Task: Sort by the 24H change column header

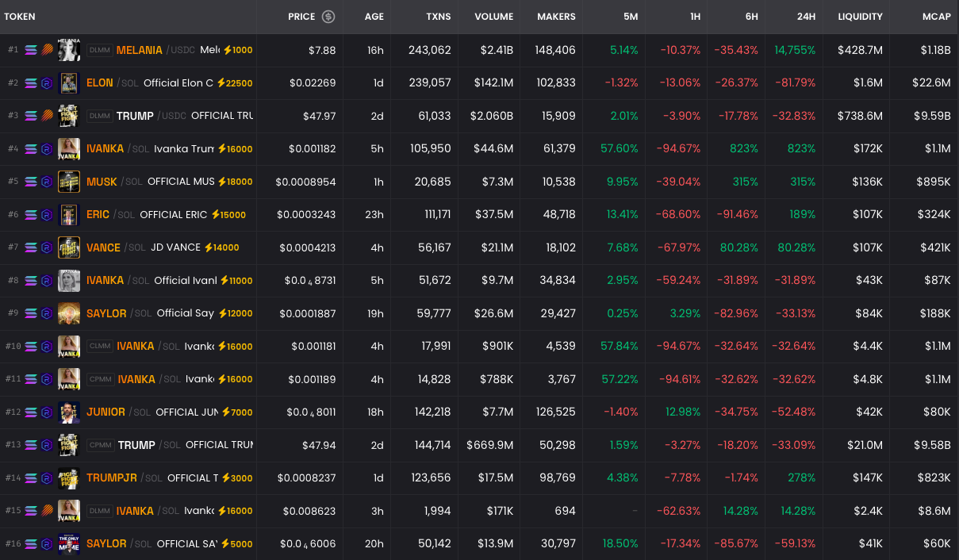Action: [x=806, y=17]
